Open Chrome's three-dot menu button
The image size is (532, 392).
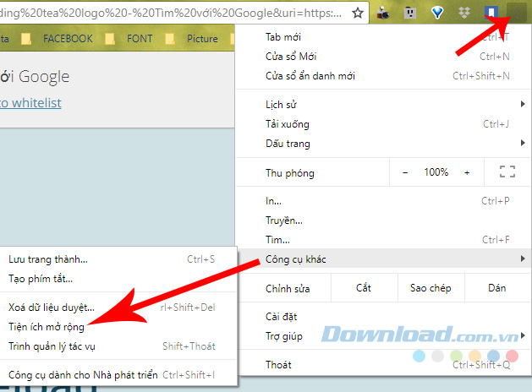pos(517,13)
